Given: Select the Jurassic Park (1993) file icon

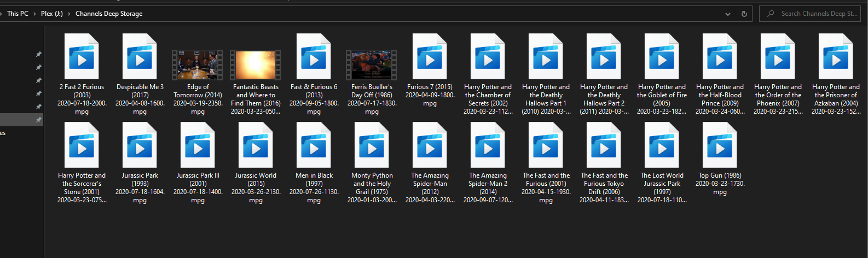Looking at the screenshot, I should tap(140, 145).
